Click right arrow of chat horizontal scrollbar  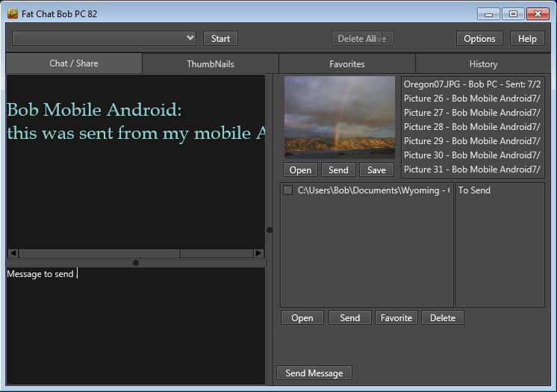258,254
